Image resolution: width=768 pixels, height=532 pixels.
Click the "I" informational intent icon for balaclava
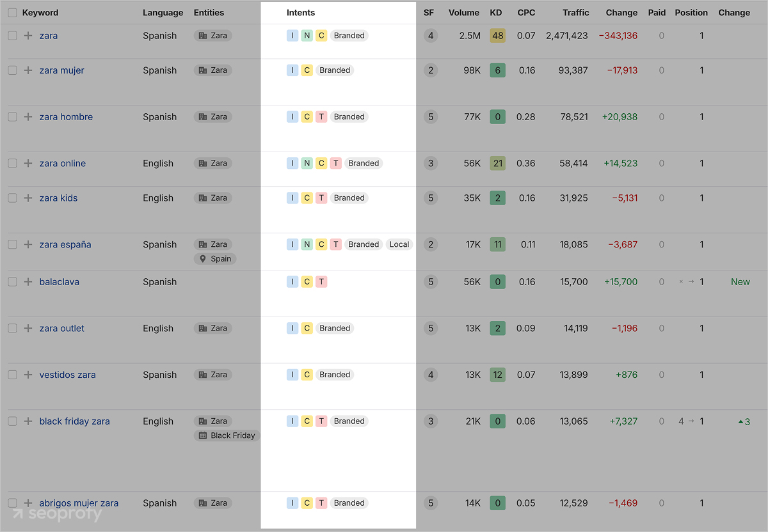pyautogui.click(x=292, y=281)
